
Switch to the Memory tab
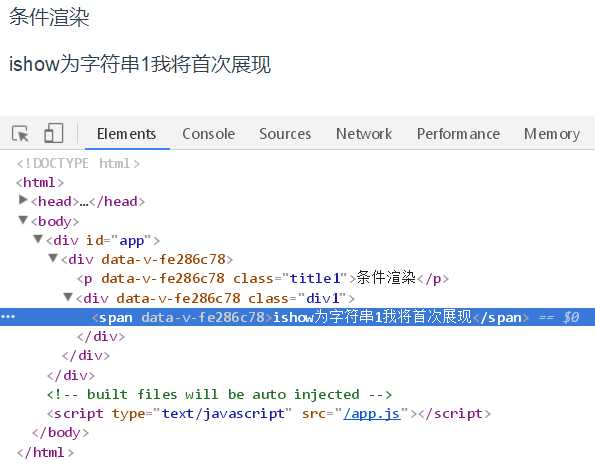point(552,134)
